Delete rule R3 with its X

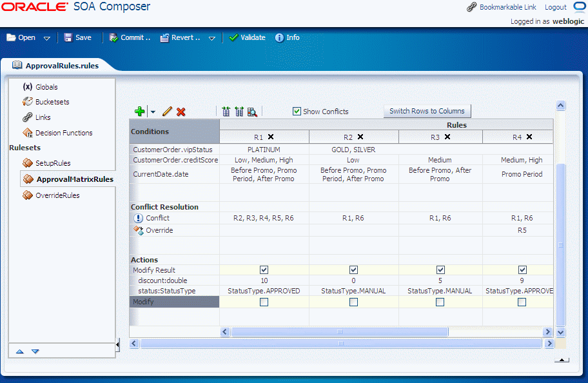(x=447, y=137)
